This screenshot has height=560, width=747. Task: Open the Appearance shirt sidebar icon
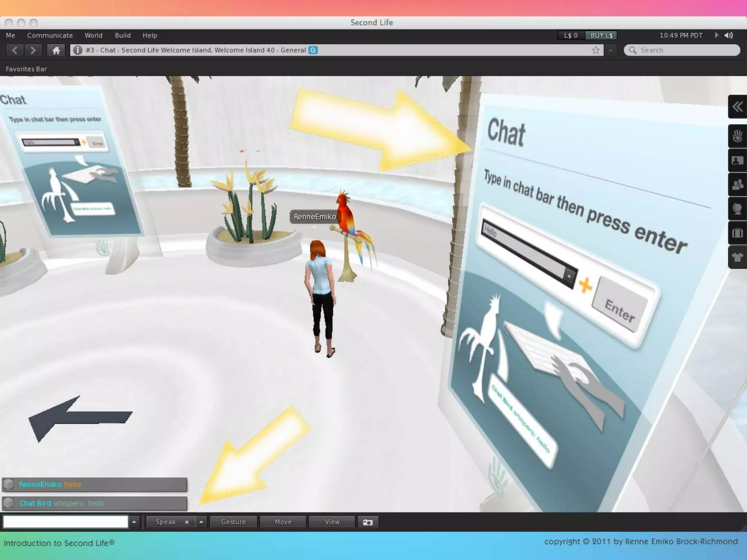(x=737, y=257)
